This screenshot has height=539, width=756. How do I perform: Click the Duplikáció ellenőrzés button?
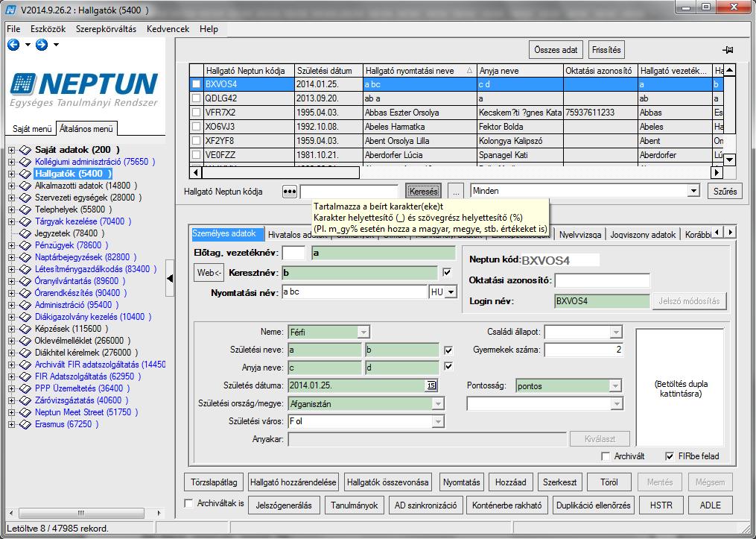(594, 505)
